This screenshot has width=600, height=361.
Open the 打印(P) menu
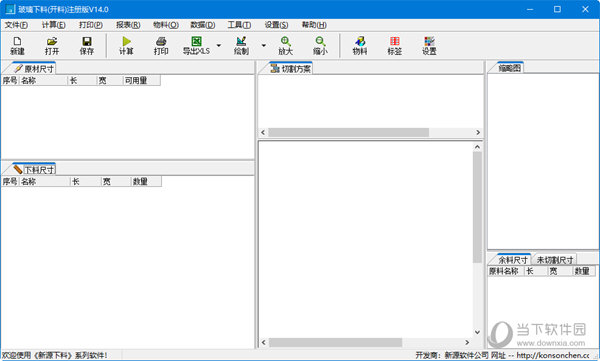pyautogui.click(x=91, y=25)
